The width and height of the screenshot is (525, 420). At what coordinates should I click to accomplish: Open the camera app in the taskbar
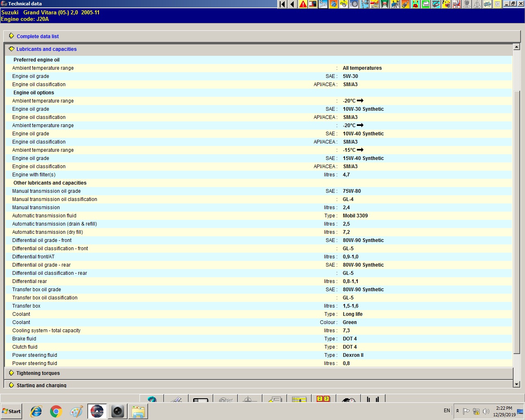pos(118,411)
